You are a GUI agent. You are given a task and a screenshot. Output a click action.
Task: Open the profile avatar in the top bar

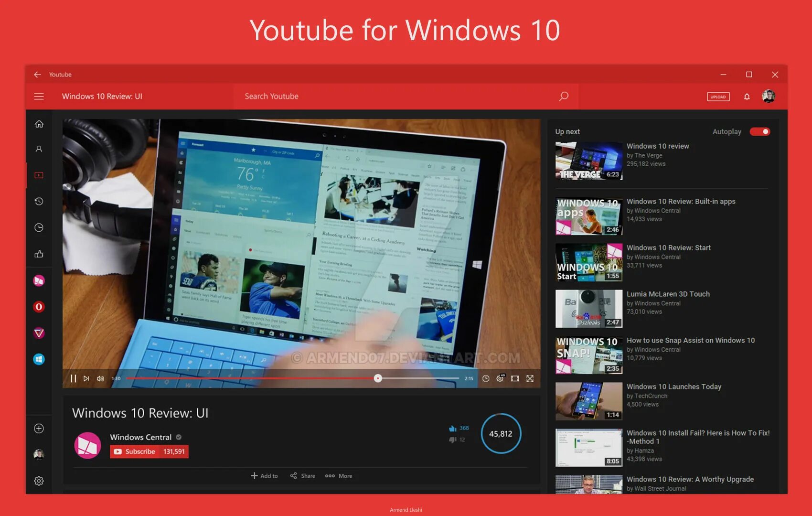pyautogui.click(x=769, y=96)
